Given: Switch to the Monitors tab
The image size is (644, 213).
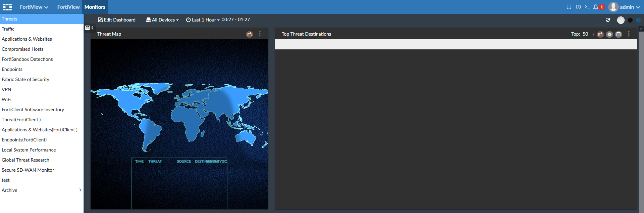Looking at the screenshot, I should (95, 7).
